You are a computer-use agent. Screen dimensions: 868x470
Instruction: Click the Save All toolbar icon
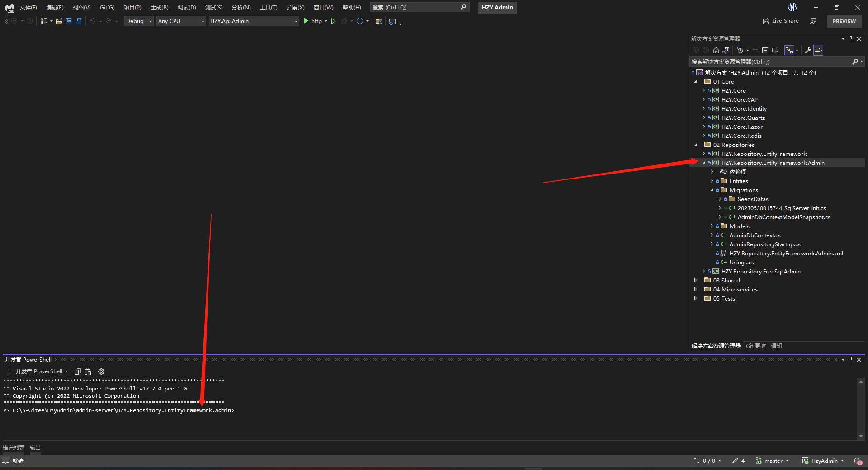(79, 21)
